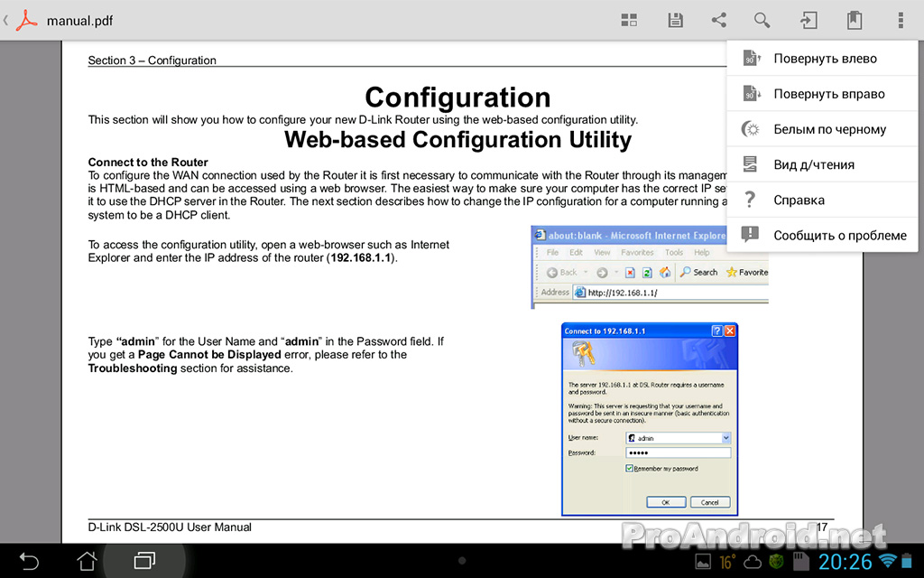Tap the question mark help icon

coord(750,200)
